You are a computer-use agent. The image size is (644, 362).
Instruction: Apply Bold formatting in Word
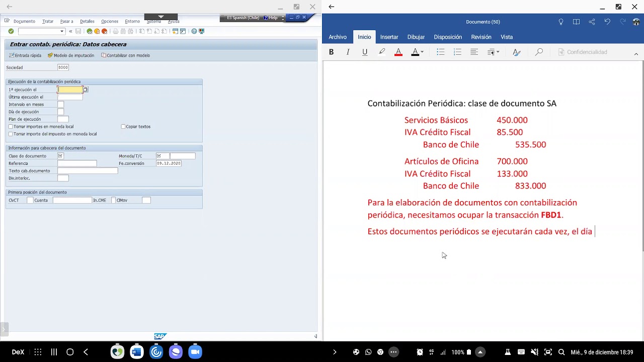331,52
